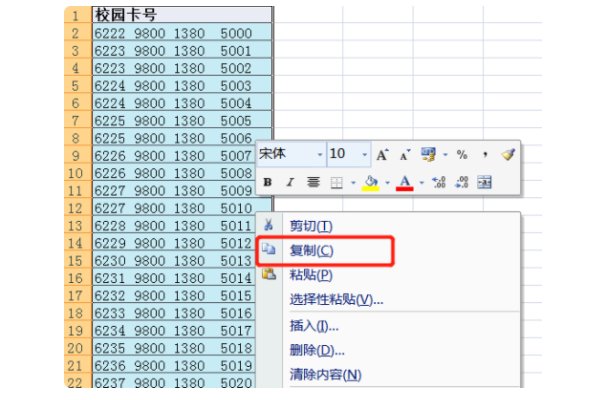Expand the accounting format dropdown arrow
Image resolution: width=600 pixels, height=400 pixels.
pyautogui.click(x=445, y=155)
